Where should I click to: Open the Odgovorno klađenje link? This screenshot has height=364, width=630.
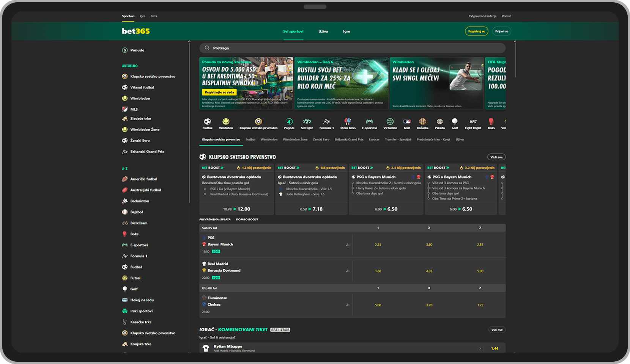click(x=483, y=16)
